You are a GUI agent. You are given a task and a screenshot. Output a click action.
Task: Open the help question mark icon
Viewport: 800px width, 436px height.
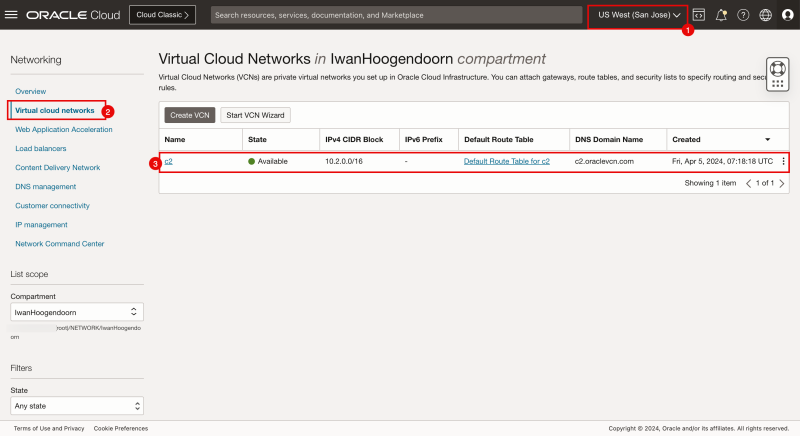pyautogui.click(x=743, y=15)
